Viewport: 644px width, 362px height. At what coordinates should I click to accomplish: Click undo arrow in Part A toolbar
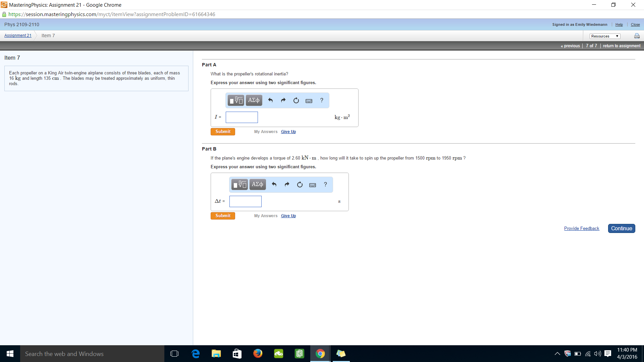click(270, 100)
